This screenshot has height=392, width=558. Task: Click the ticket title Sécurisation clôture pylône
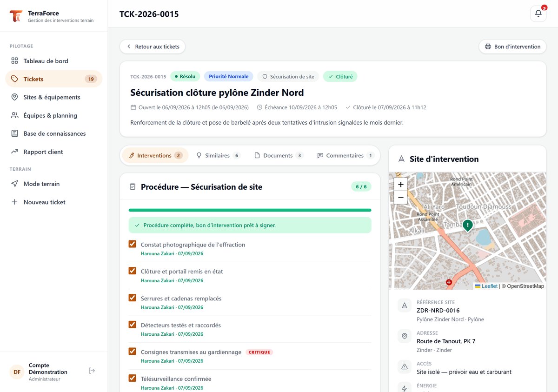(217, 93)
